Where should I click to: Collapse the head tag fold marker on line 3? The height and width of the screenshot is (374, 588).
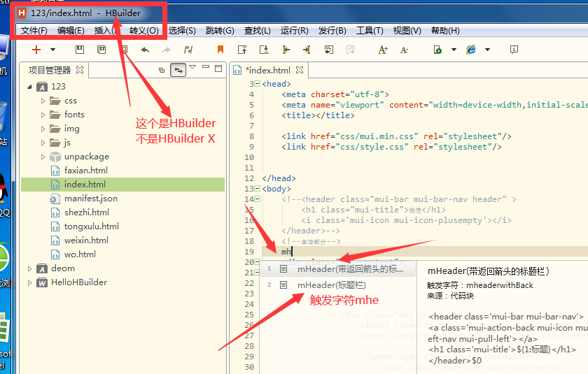258,84
